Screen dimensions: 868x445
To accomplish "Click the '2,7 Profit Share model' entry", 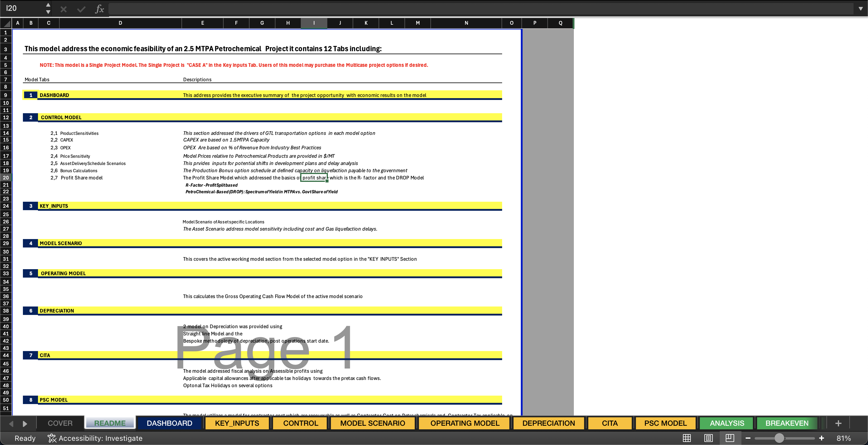I will [x=77, y=178].
